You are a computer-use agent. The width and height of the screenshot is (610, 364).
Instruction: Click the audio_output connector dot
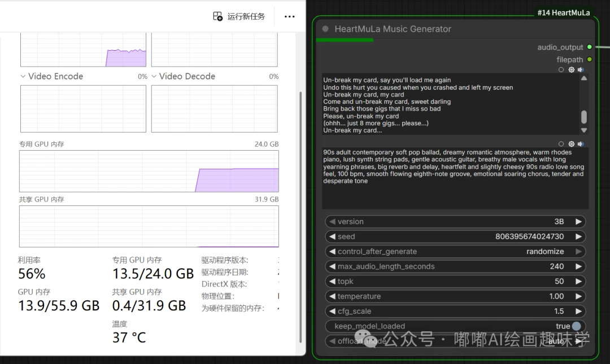click(590, 47)
